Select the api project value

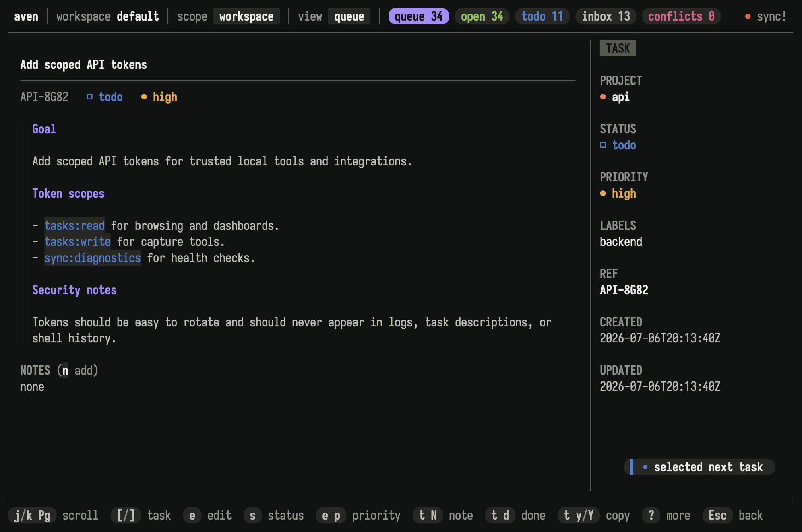pos(621,97)
